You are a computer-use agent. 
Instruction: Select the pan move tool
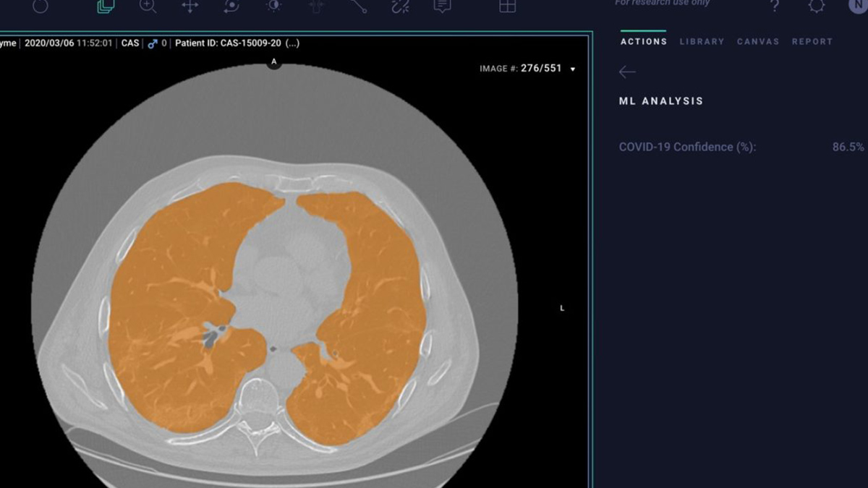(190, 7)
